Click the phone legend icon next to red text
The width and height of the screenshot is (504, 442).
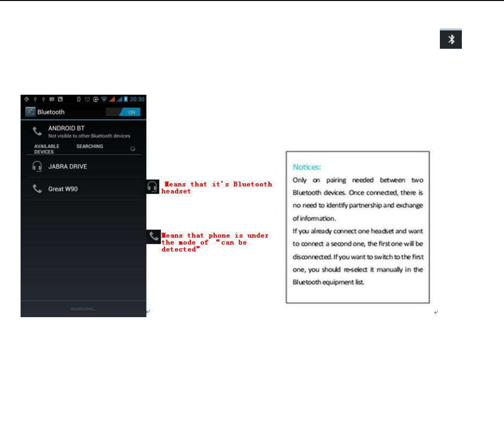coord(154,237)
